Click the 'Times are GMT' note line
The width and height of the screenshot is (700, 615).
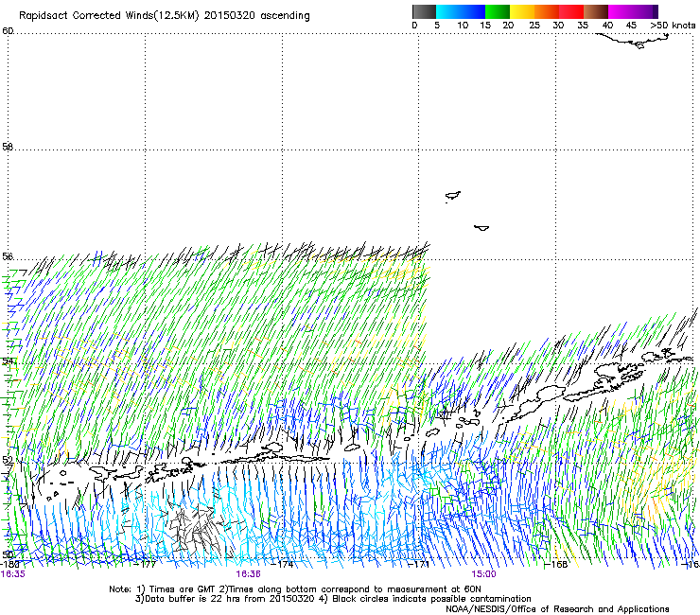tap(295, 589)
